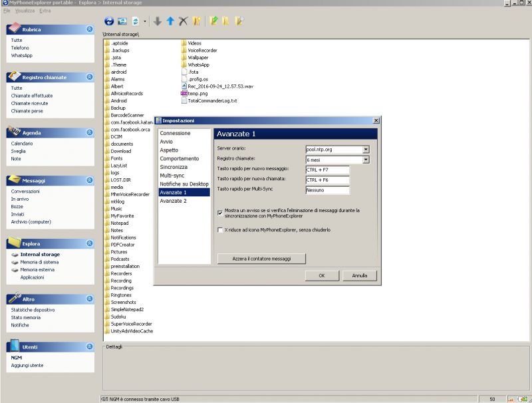
Task: Collapse the Messaggi sidebar panel
Action: [90, 180]
